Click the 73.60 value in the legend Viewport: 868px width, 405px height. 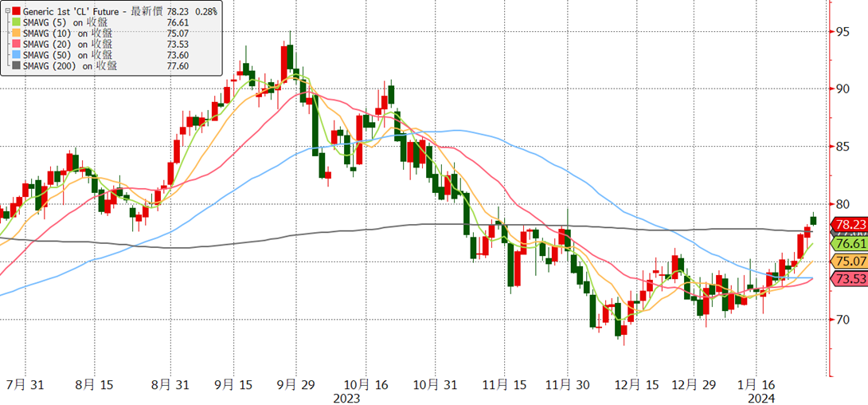point(178,55)
